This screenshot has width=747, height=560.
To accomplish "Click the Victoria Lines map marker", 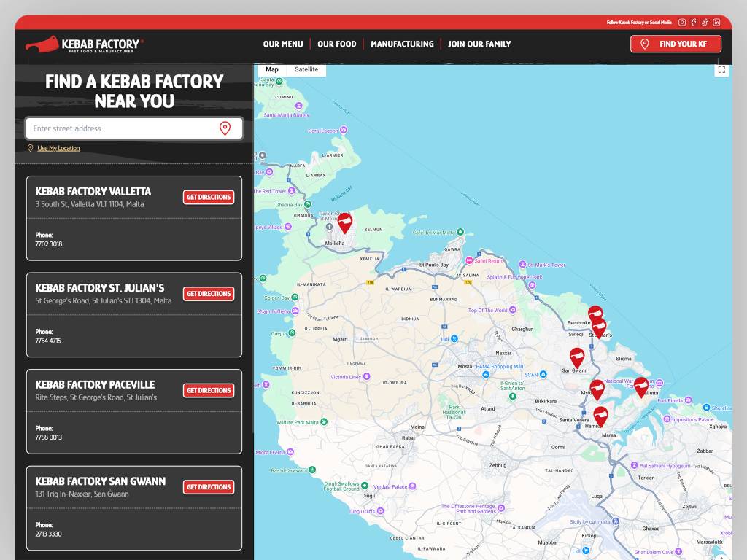I will pos(366,377).
